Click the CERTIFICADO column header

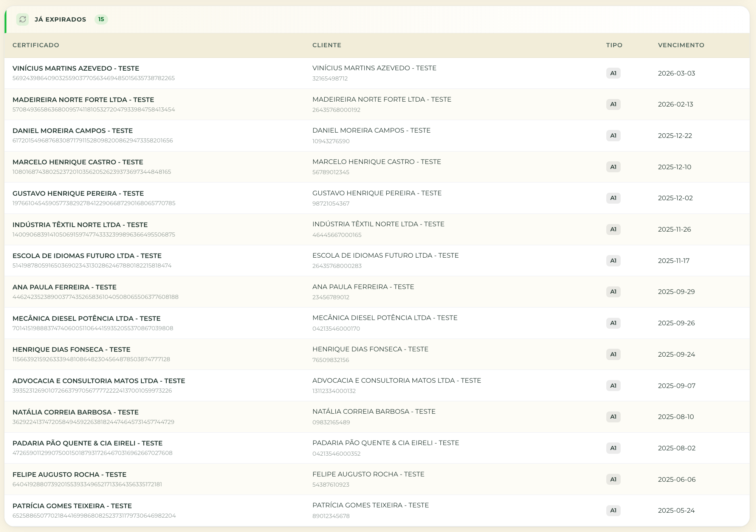(x=36, y=45)
